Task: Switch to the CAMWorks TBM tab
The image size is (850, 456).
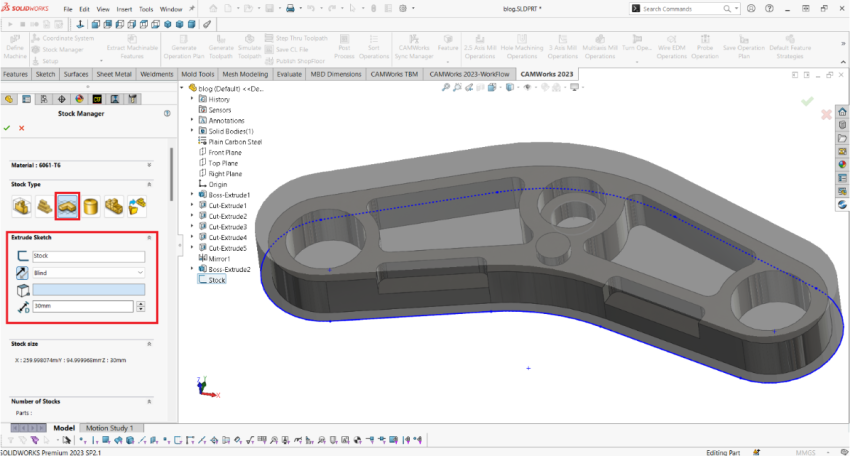Action: pyautogui.click(x=395, y=74)
